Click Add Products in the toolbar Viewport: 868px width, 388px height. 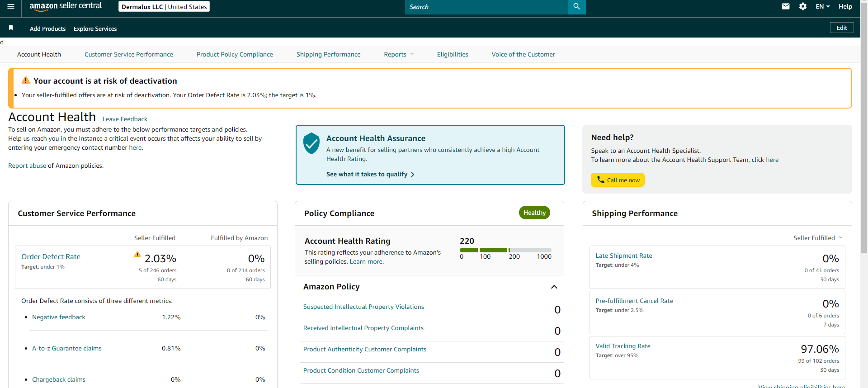[x=47, y=28]
